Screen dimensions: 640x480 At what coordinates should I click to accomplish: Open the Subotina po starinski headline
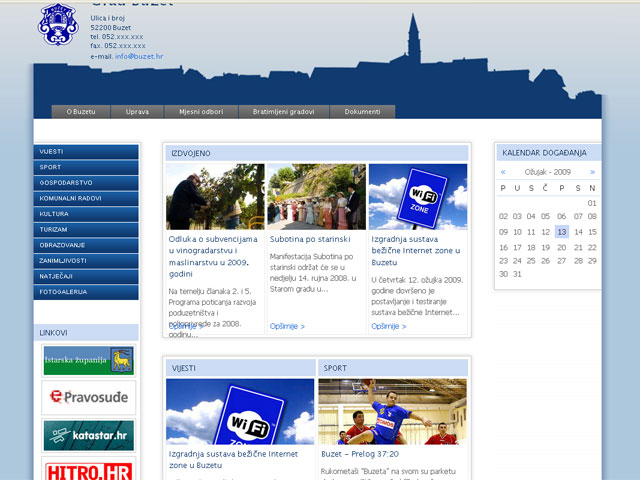point(310,239)
